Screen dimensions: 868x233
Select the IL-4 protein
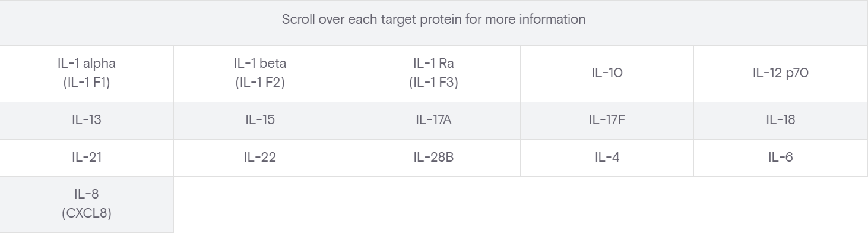pyautogui.click(x=607, y=158)
